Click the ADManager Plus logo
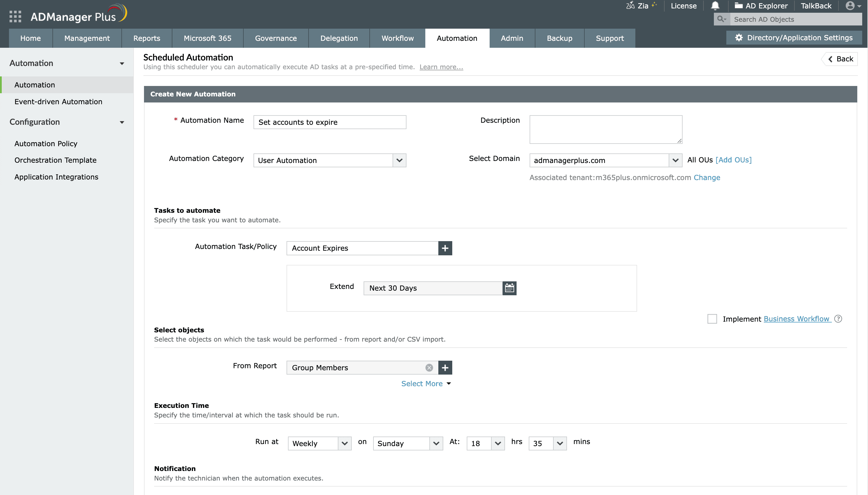The height and width of the screenshot is (495, 868). click(78, 14)
